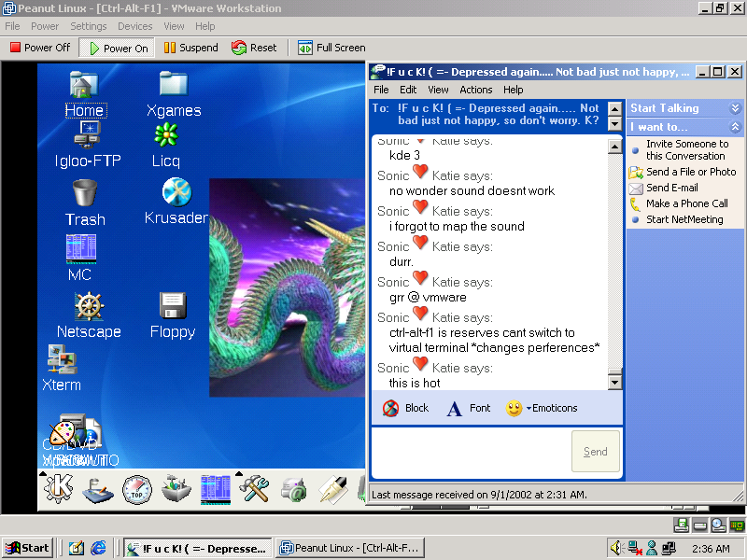Open the Netscape desktop icon
747x560 pixels.
[x=89, y=306]
